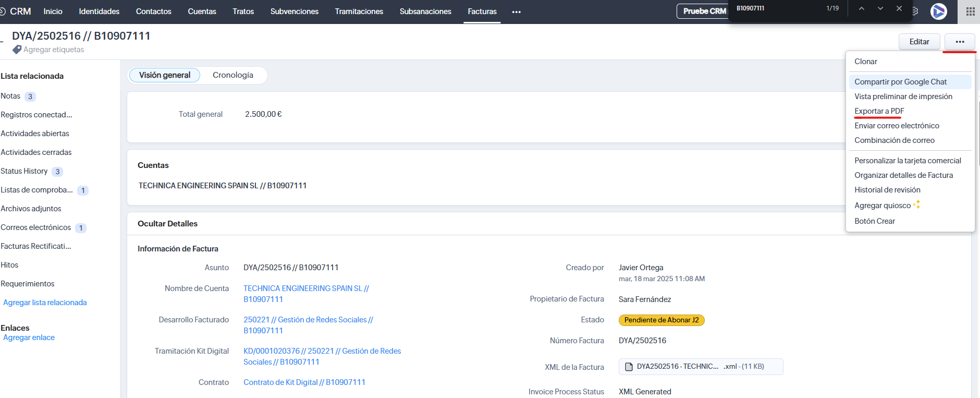Expand more modules ellipsis in navigation bar

coord(516,12)
